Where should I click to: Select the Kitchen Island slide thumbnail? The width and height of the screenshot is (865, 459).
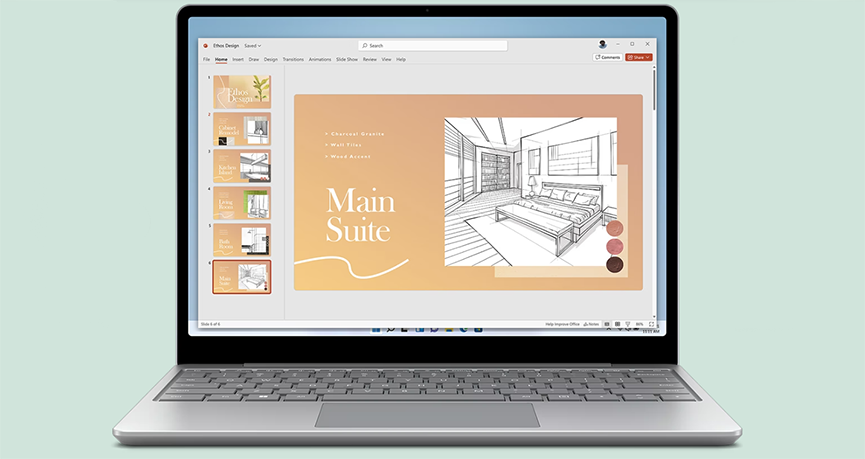click(x=241, y=165)
